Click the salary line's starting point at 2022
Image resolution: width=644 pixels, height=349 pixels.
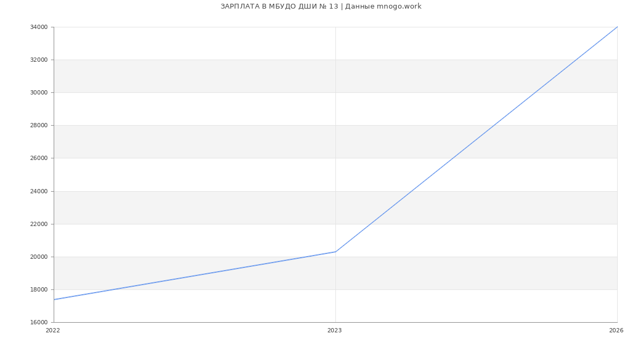point(54,300)
